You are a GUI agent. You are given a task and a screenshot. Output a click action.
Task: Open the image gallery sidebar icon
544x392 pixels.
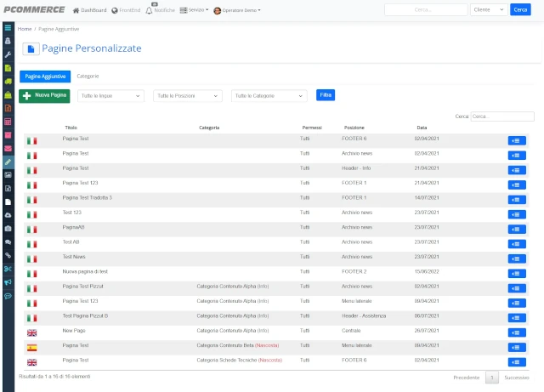[x=8, y=175]
